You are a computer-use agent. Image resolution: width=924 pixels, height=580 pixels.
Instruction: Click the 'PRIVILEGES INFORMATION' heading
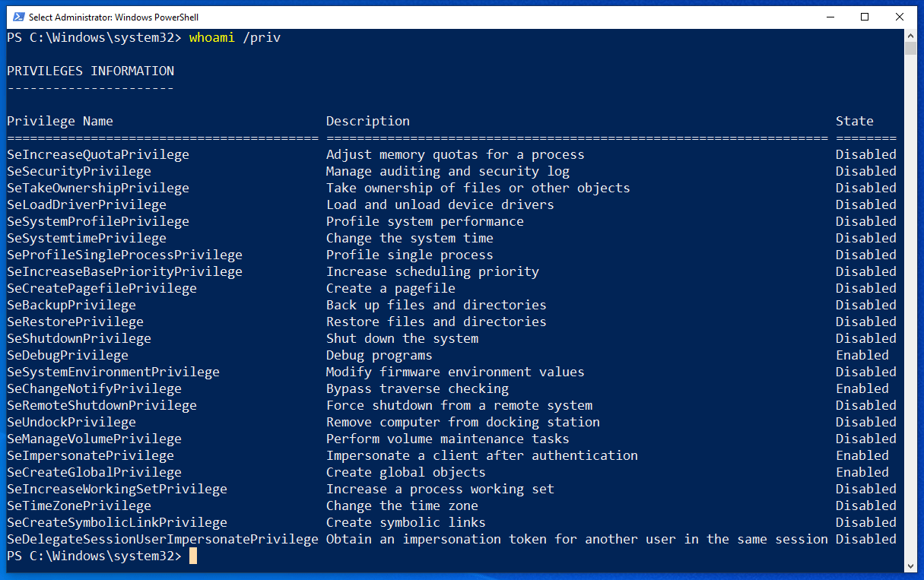click(90, 71)
